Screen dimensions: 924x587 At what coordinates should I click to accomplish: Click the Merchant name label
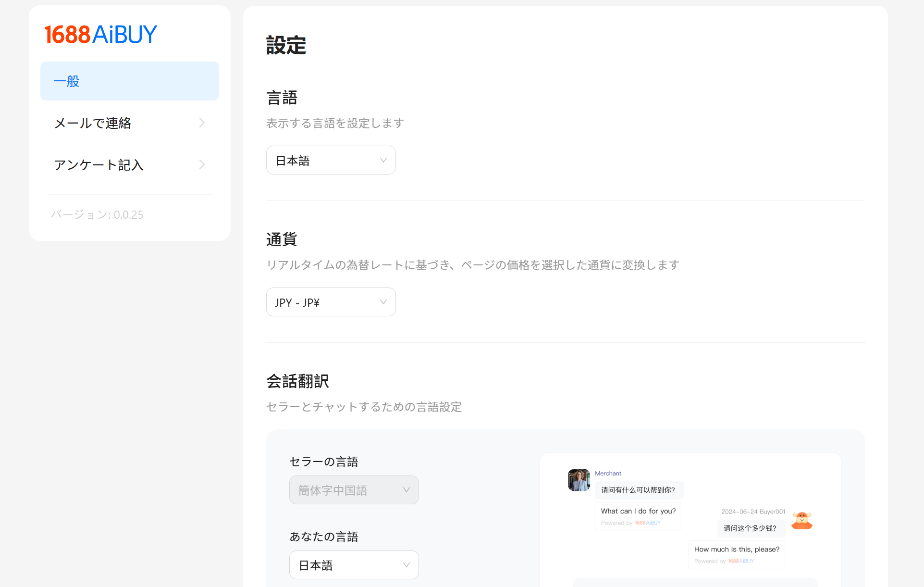click(608, 474)
